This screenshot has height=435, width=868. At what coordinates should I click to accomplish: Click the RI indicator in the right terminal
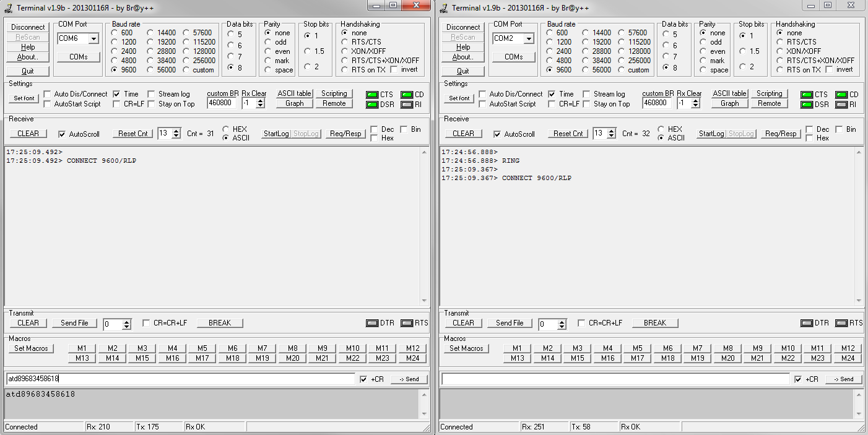841,105
